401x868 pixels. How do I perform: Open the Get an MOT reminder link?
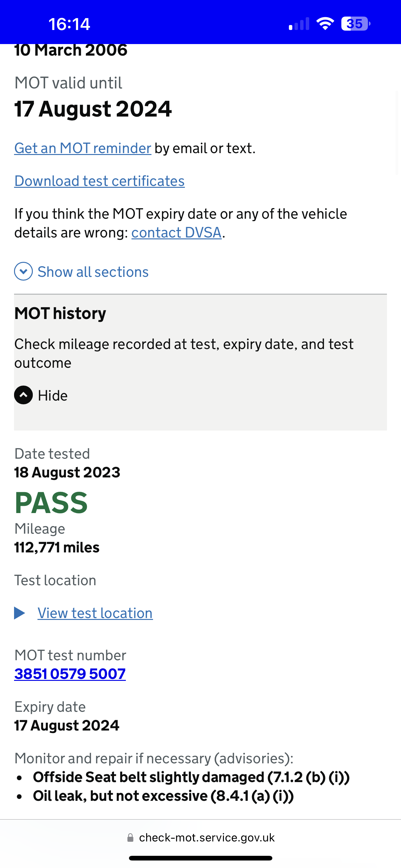tap(83, 148)
